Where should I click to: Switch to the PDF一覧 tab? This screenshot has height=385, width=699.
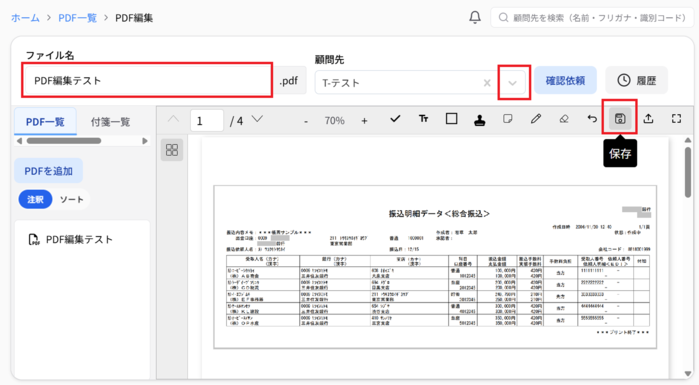(45, 122)
